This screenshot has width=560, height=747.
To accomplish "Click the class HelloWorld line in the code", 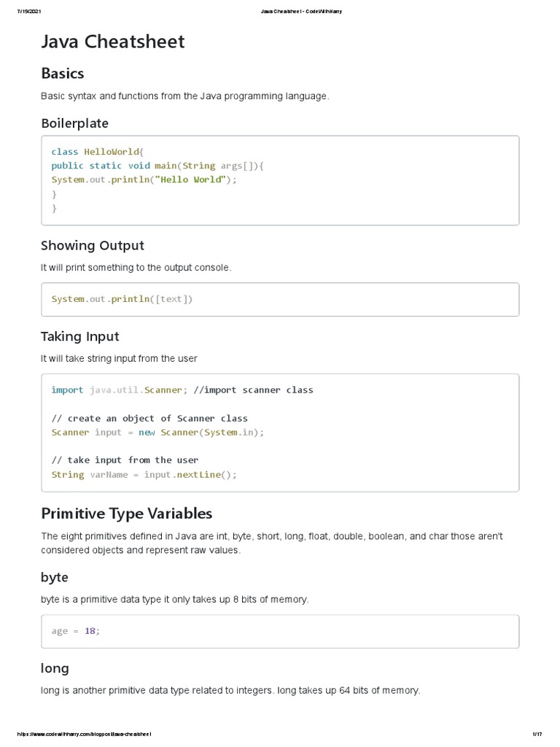I will coord(98,152).
